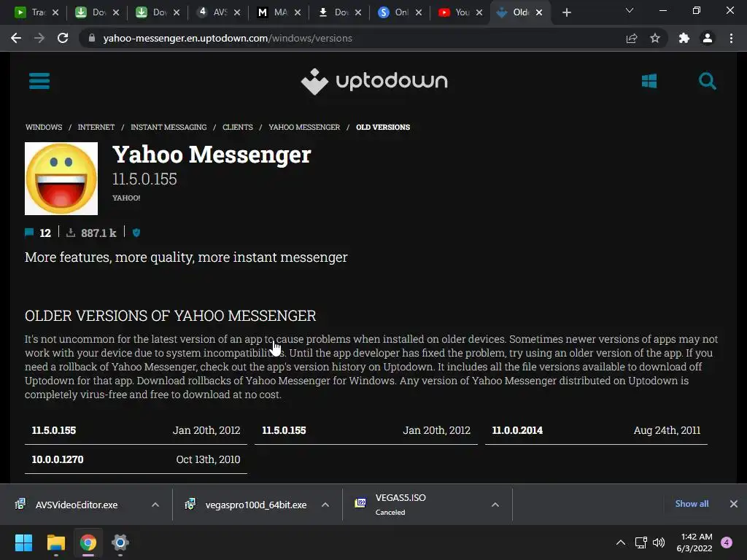Click the Chrome taskbar icon
Viewport: 747px width, 560px height.
88,542
